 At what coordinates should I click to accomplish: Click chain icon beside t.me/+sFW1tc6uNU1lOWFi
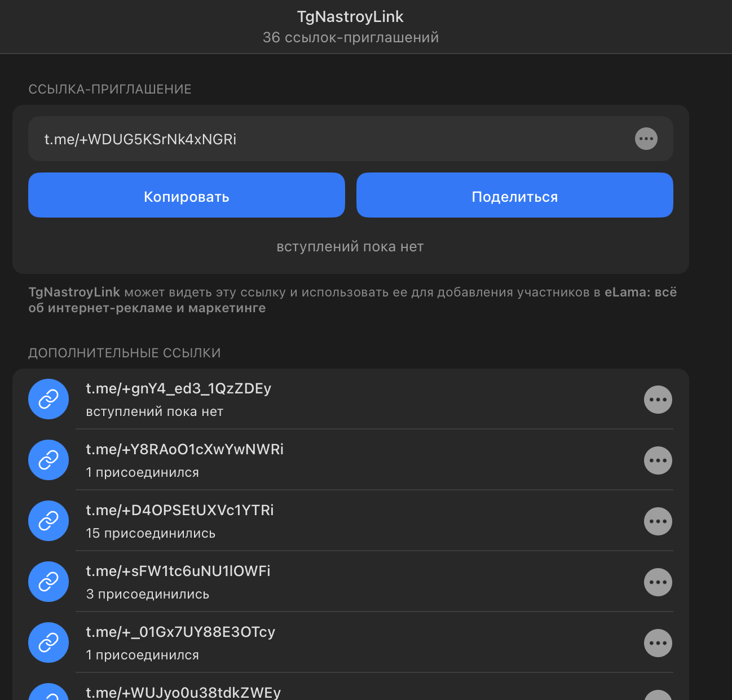[x=48, y=582]
